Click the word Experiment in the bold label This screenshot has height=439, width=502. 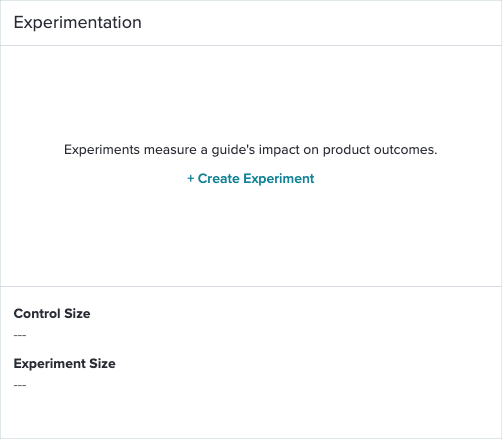tap(50, 364)
